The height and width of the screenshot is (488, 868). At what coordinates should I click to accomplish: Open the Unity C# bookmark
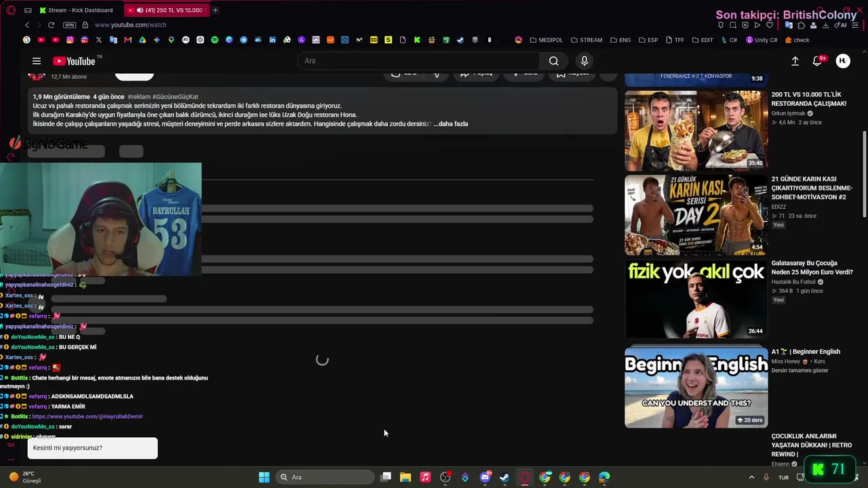pos(762,40)
